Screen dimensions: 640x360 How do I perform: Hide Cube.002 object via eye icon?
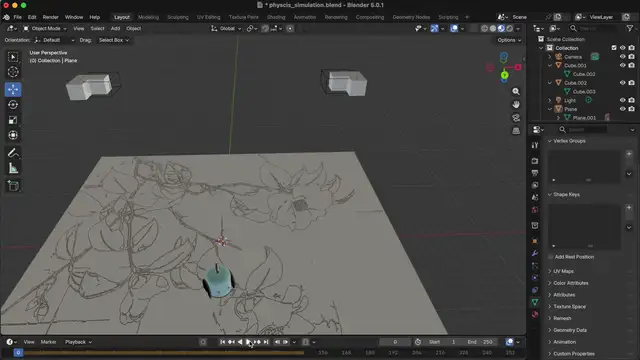[622, 82]
